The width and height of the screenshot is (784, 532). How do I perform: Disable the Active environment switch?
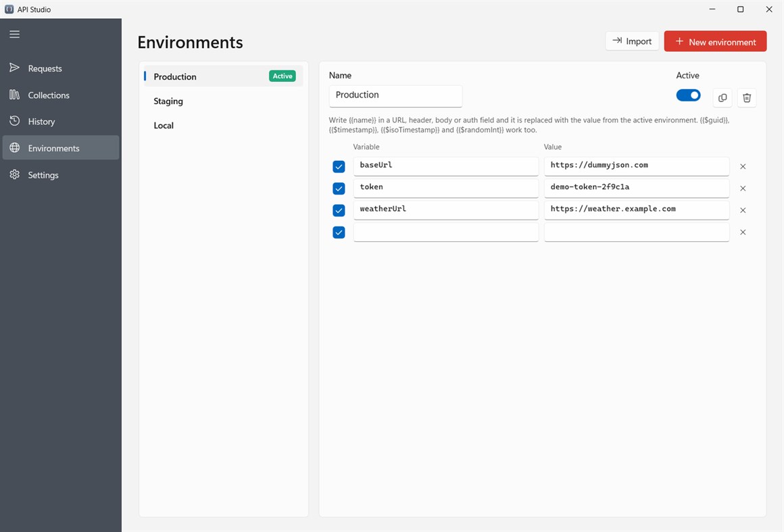[x=689, y=95]
